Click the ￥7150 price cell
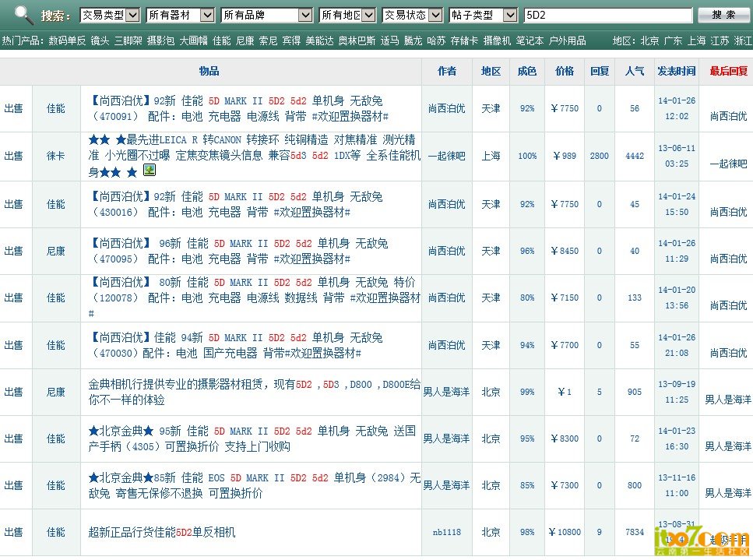The width and height of the screenshot is (753, 560). 565,298
